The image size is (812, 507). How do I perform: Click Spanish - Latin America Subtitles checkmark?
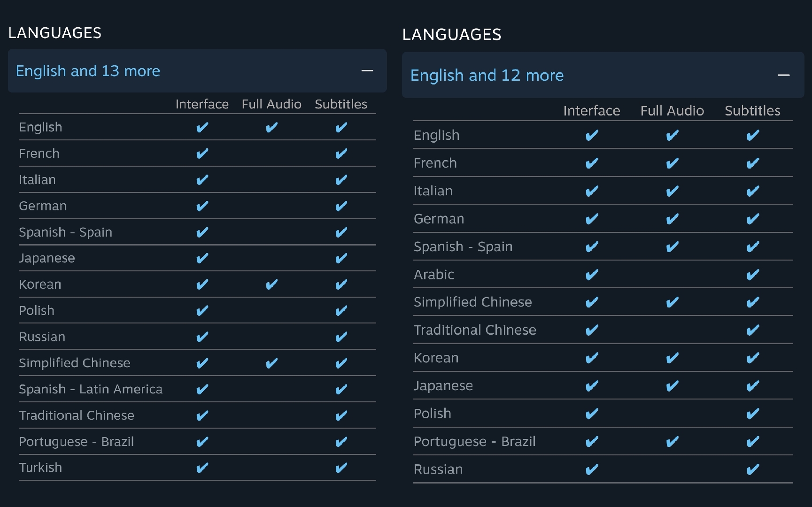[341, 389]
